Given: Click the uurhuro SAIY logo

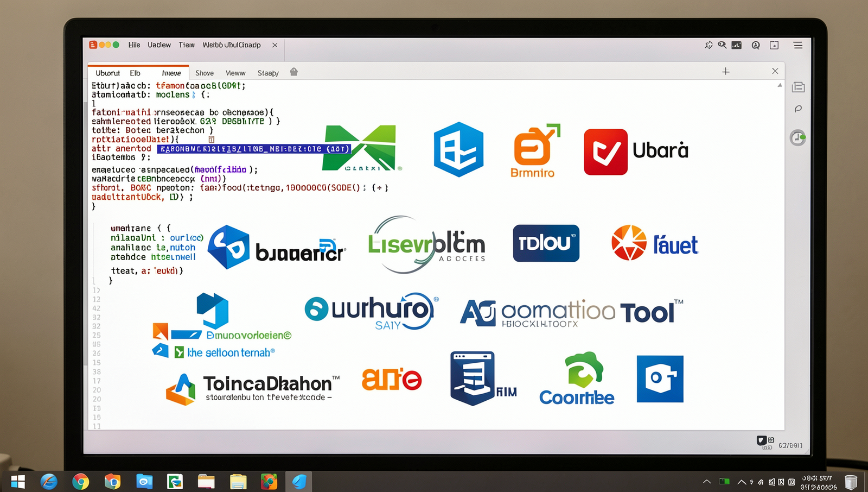Looking at the screenshot, I should (x=371, y=311).
